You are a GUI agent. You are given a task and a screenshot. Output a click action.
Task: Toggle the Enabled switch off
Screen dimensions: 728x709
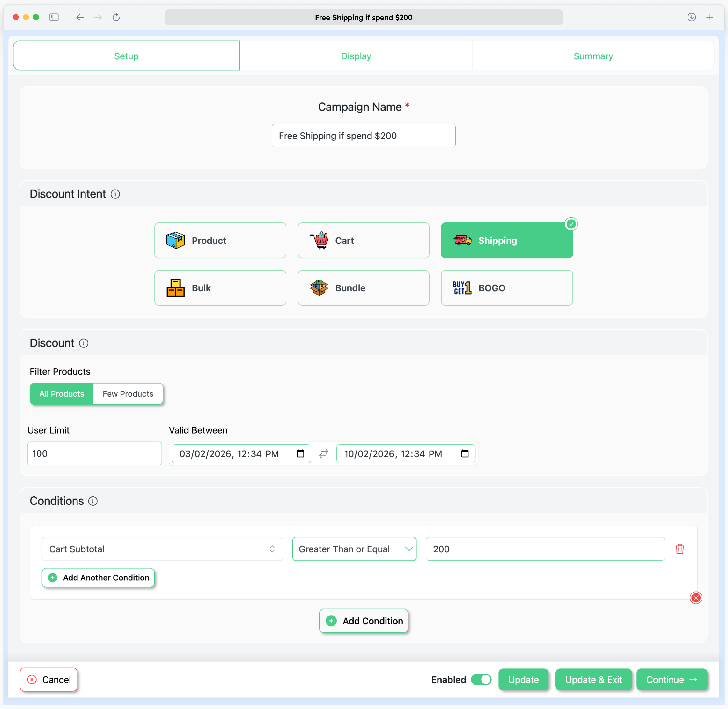481,680
